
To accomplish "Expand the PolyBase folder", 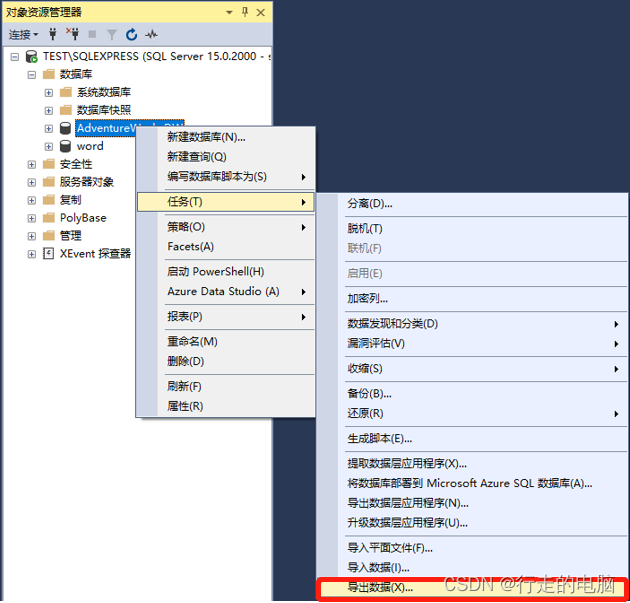I will pos(32,218).
